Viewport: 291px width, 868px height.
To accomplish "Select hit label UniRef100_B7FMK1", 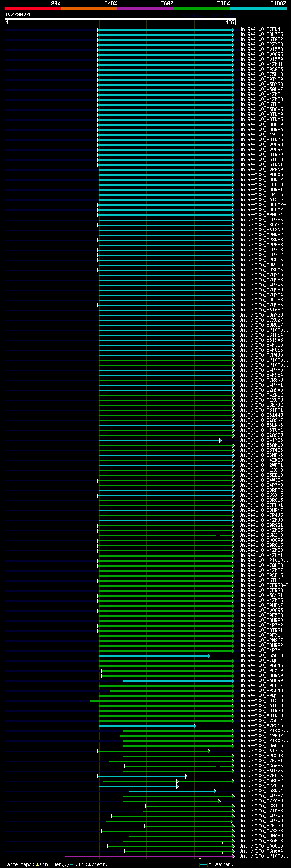I will point(261,505).
